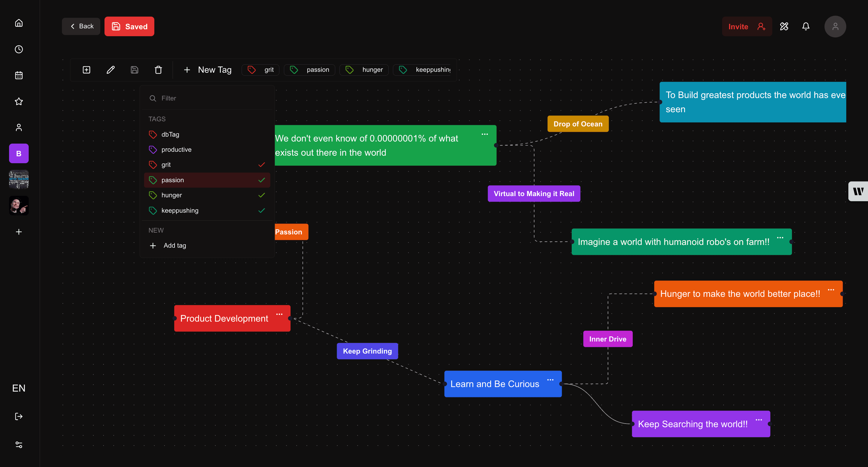Click the save icon in the toolbar

pyautogui.click(x=134, y=70)
